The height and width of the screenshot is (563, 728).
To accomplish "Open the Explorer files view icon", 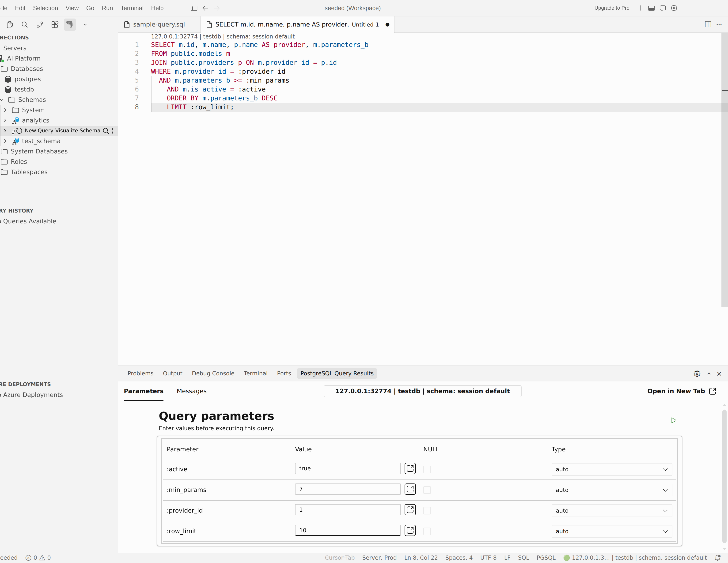I will pyautogui.click(x=10, y=24).
